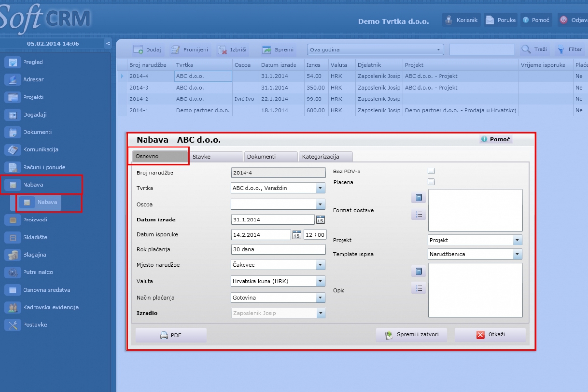The image size is (588, 392).
Task: Go to Projekti in sidebar
Action: 32,97
